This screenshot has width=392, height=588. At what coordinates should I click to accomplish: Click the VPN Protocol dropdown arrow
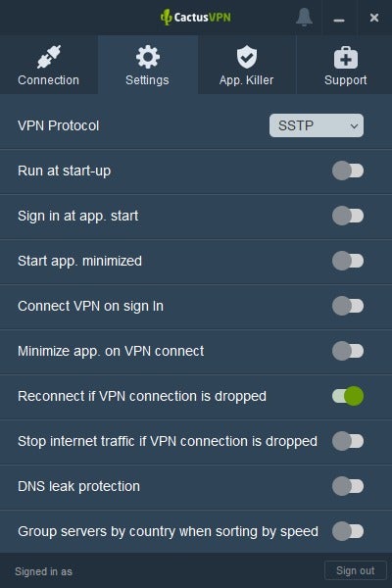[354, 126]
